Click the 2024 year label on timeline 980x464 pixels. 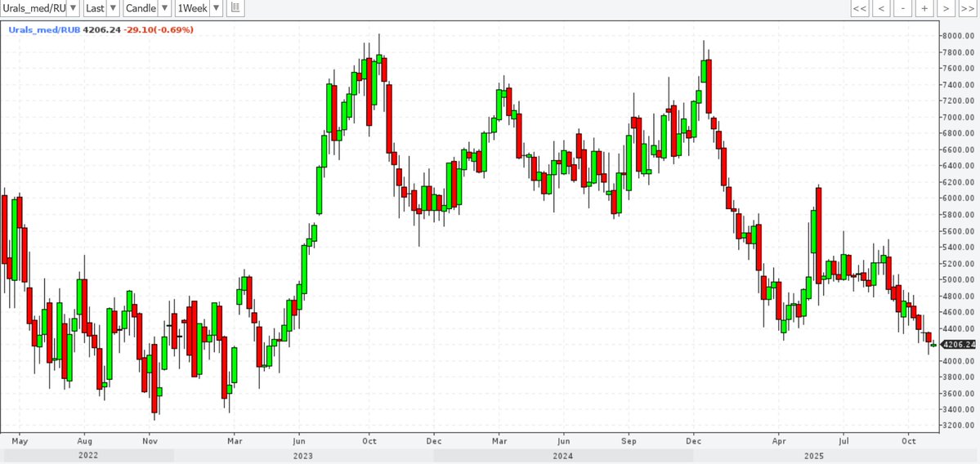[563, 456]
